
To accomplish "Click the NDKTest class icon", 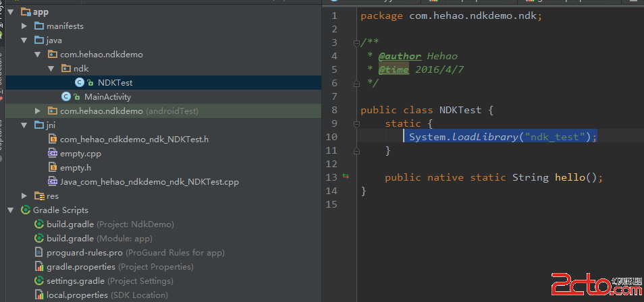I will tap(79, 82).
